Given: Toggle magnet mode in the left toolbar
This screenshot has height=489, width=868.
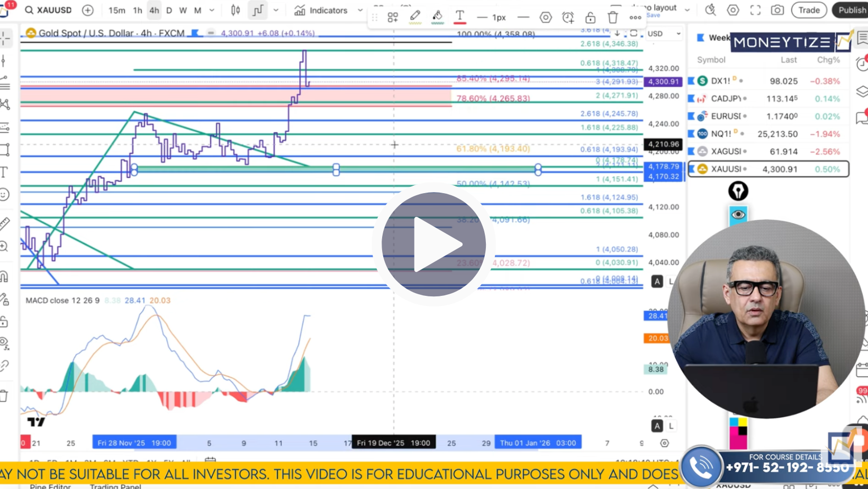Looking at the screenshot, I should (x=6, y=275).
